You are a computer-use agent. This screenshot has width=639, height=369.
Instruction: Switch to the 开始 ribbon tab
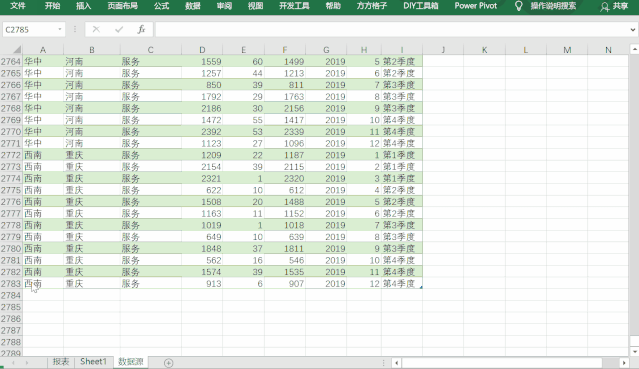(x=52, y=6)
